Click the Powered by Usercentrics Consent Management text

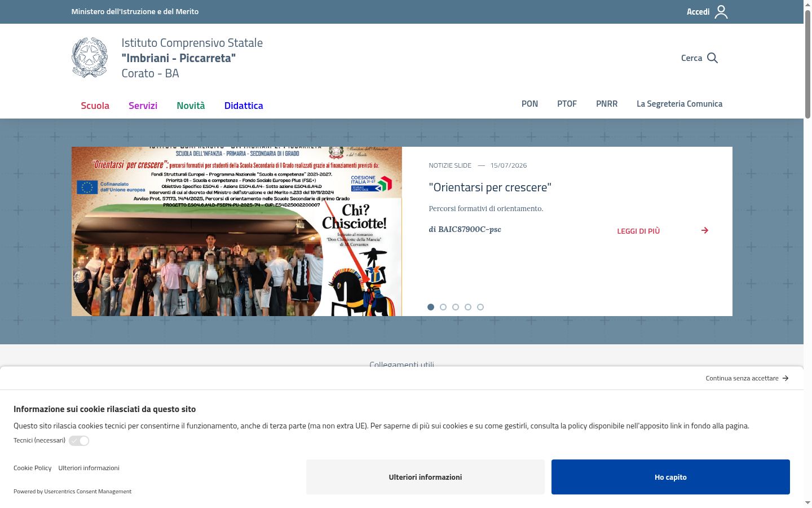72,492
